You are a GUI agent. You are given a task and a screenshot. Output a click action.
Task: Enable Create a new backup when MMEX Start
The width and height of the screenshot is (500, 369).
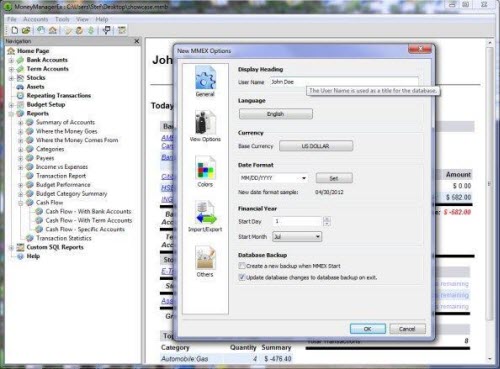242,266
